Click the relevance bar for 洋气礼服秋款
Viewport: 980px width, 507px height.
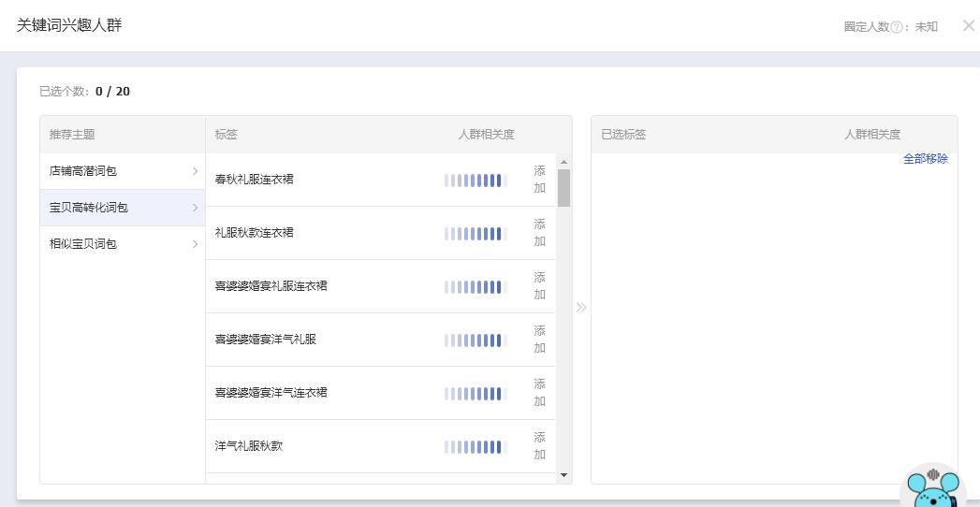(x=475, y=447)
